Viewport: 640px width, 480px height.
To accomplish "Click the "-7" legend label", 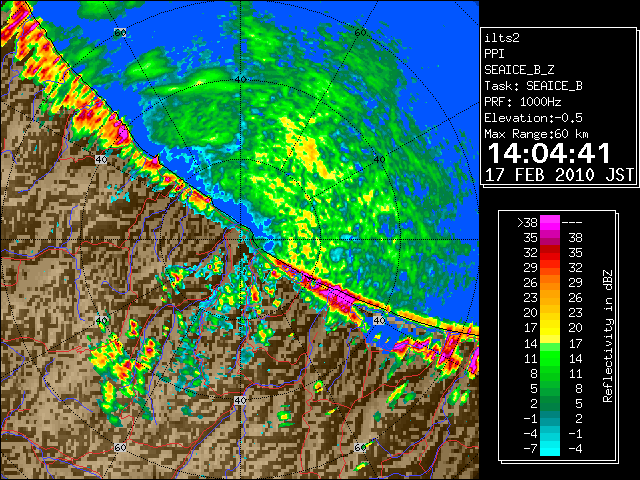I will tap(530, 448).
